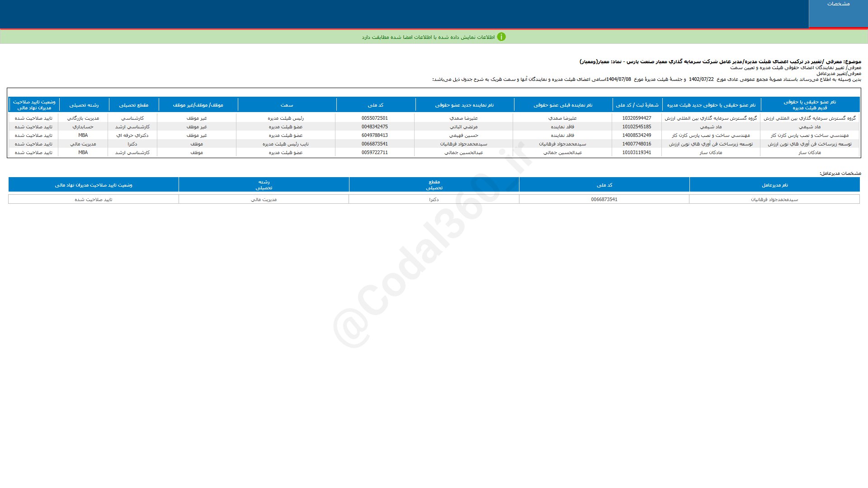Click first کد ملی header in board table
This screenshot has height=488, width=868.
coord(375,105)
